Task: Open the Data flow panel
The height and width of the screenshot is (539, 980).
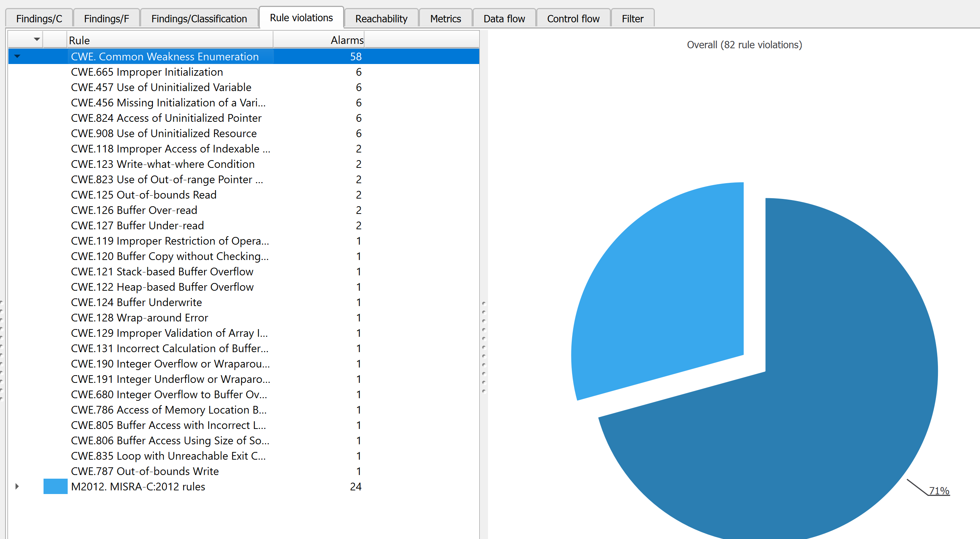Action: [x=503, y=18]
